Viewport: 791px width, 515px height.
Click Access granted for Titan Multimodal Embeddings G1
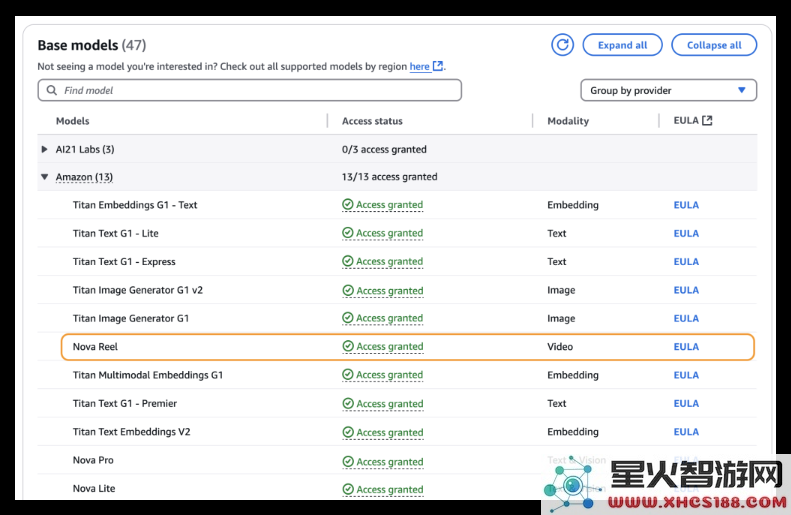tap(383, 375)
